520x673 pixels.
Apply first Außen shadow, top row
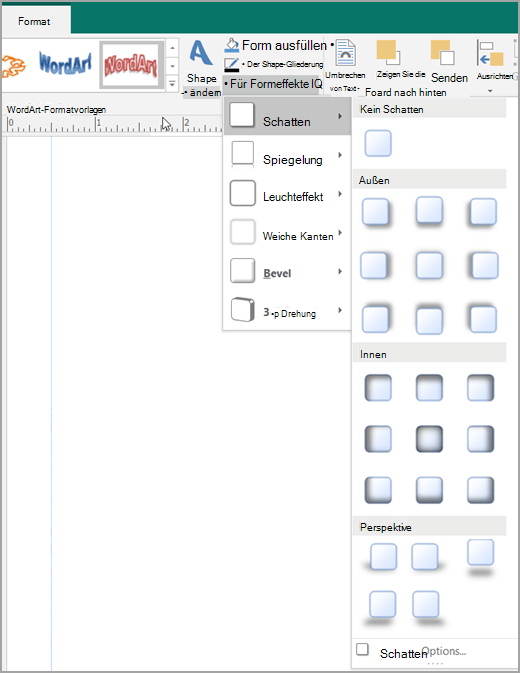[376, 212]
